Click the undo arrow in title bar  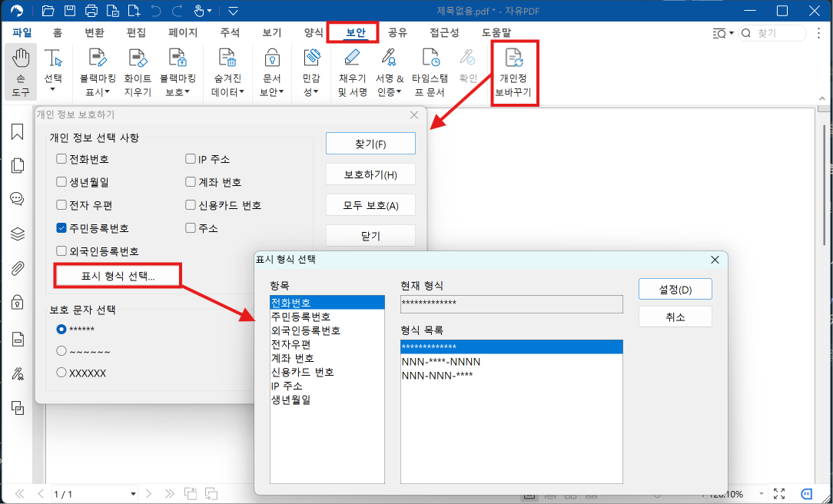coord(156,11)
